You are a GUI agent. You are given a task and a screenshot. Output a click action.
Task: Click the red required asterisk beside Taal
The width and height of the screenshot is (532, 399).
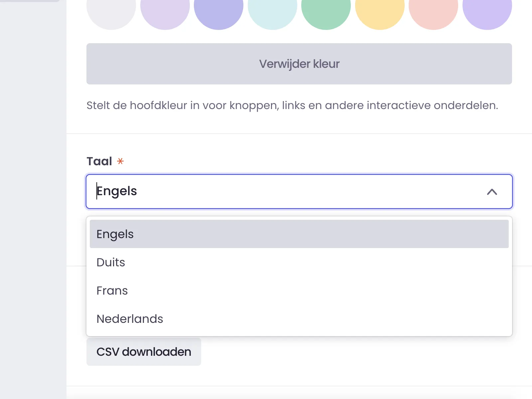pos(120,161)
